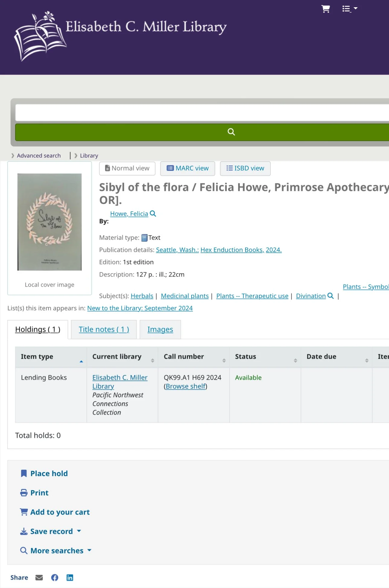Share record on LinkedIn
Image resolution: width=389 pixels, height=588 pixels.
[x=70, y=577]
